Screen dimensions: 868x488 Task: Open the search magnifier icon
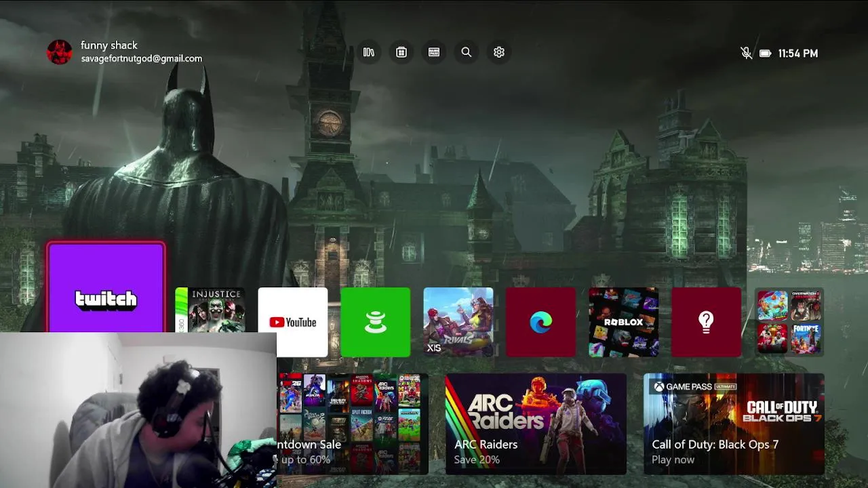[x=467, y=52]
